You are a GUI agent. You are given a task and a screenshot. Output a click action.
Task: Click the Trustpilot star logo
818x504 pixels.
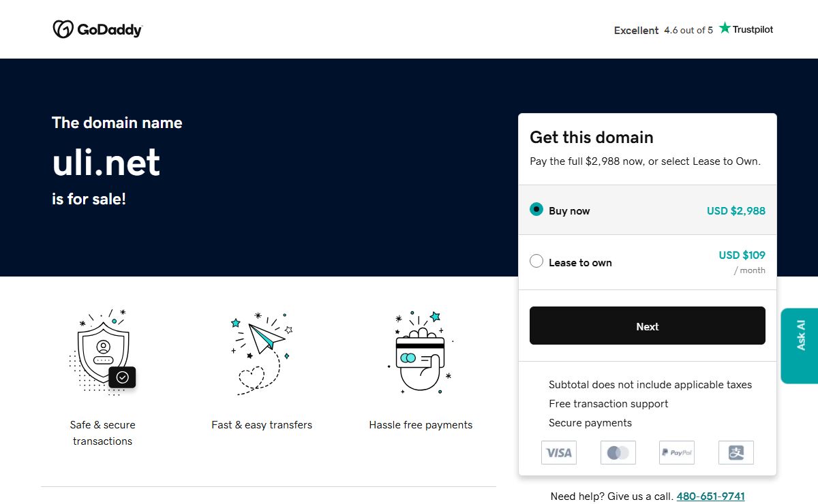click(746, 29)
